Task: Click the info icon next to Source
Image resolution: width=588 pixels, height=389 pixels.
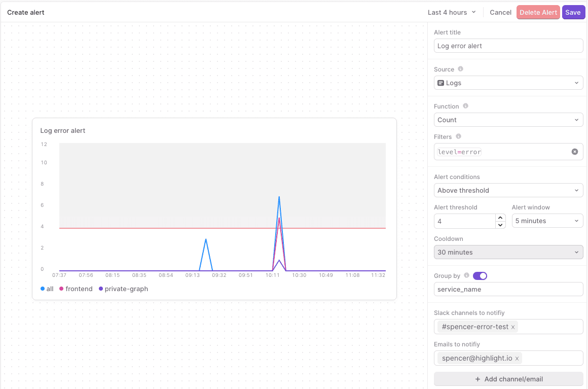Action: 460,69
